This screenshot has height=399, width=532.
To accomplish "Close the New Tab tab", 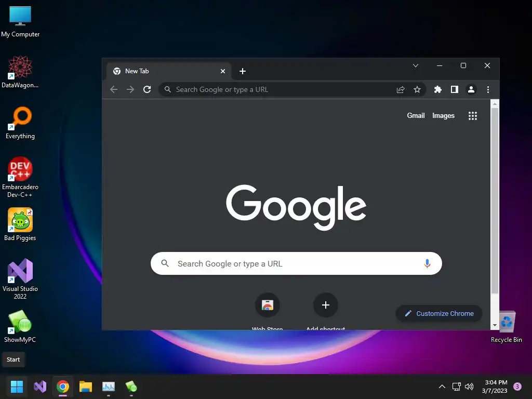I will [222, 71].
